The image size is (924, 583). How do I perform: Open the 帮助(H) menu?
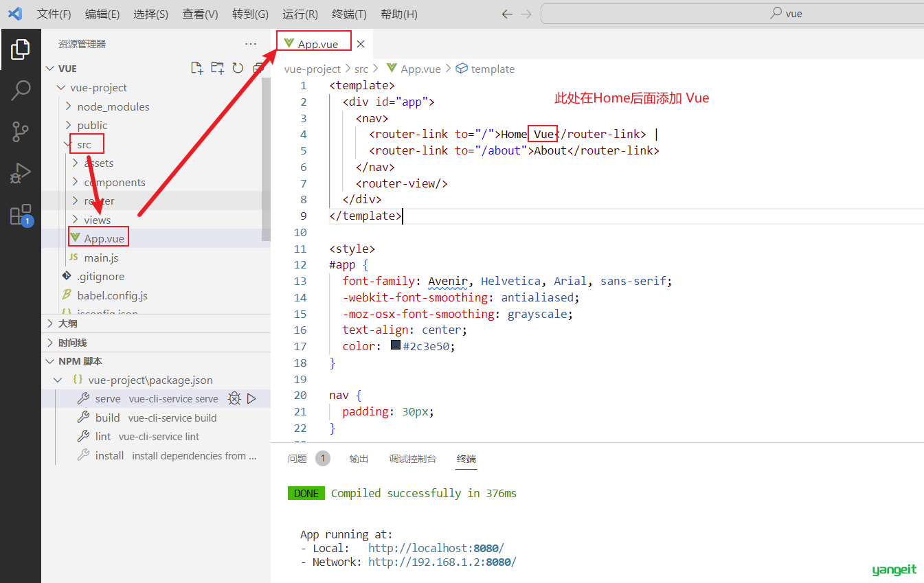point(398,14)
